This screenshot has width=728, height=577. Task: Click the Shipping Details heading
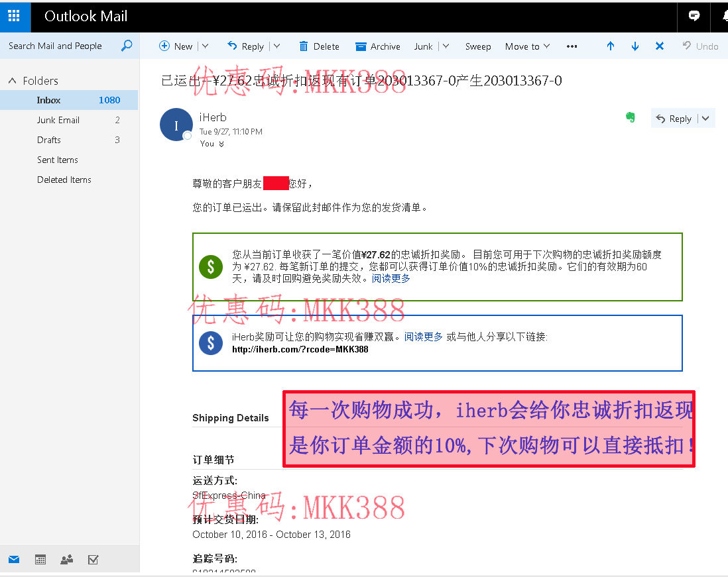coord(231,418)
